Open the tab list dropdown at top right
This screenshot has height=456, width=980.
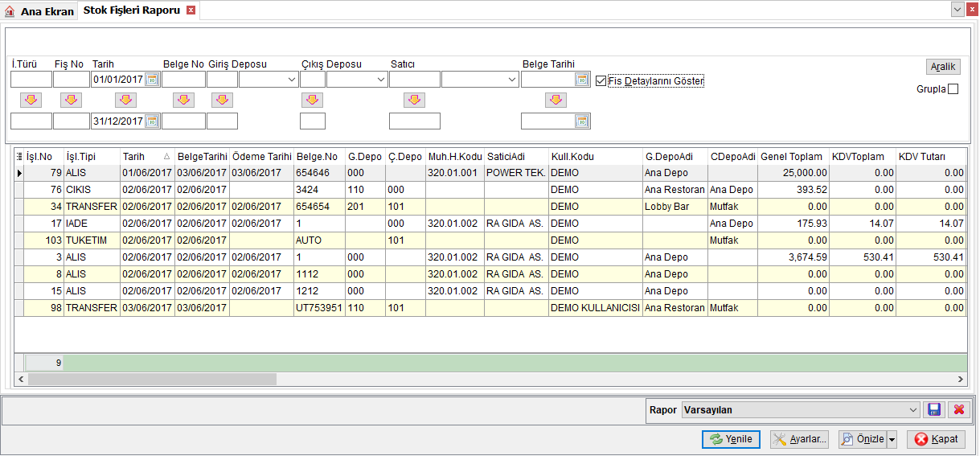[x=957, y=9]
